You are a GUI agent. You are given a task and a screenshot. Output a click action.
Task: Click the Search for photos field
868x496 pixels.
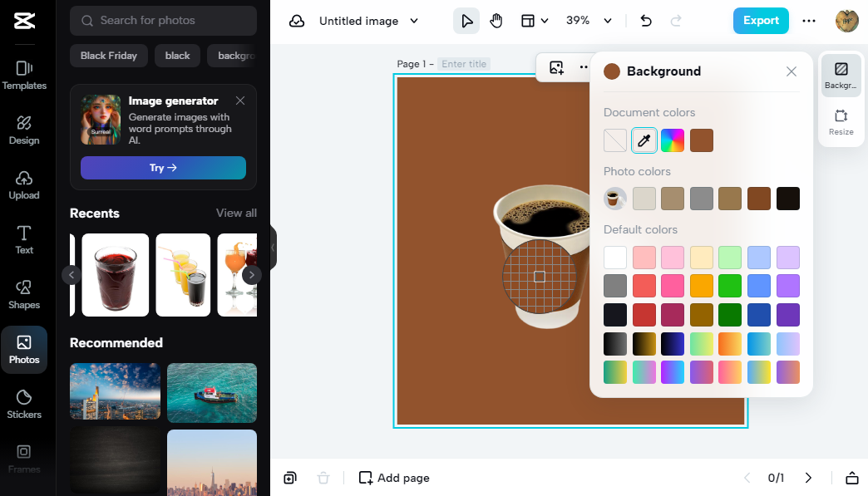pos(163,21)
